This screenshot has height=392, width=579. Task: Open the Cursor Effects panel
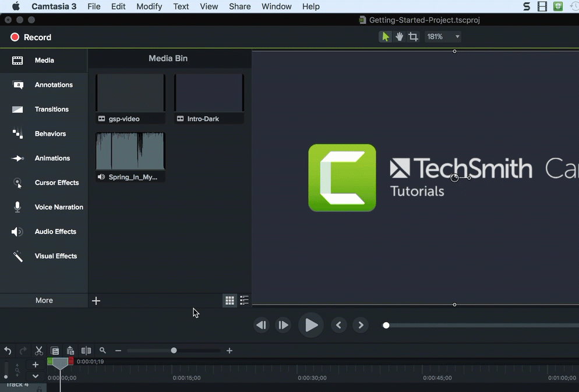[44, 183]
